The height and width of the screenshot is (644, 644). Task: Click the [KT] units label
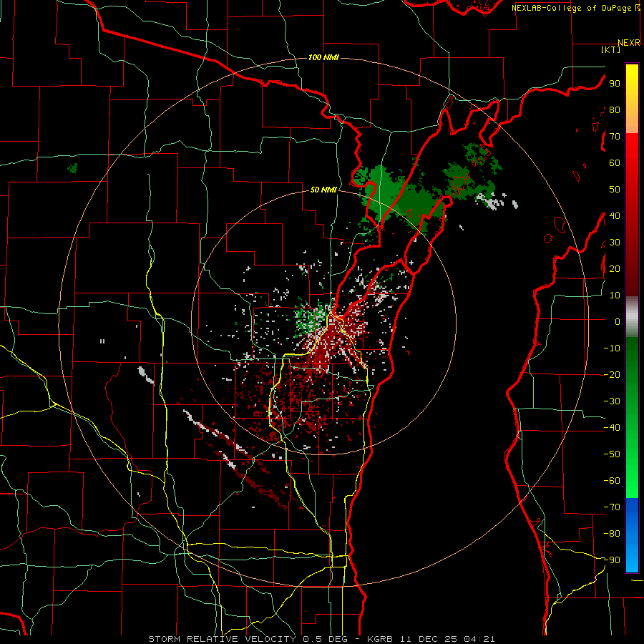[610, 49]
